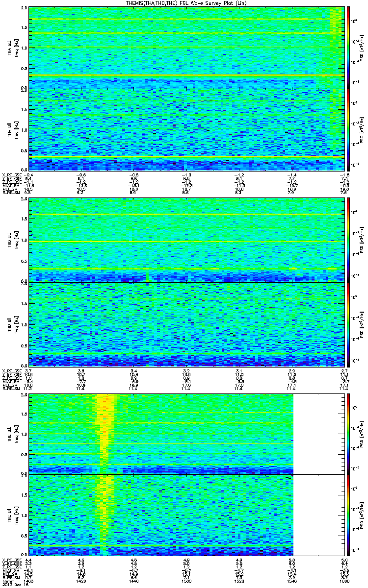The width and height of the screenshot is (368, 588).
Task: Click the 1540 time tick label
Action: coord(291,582)
